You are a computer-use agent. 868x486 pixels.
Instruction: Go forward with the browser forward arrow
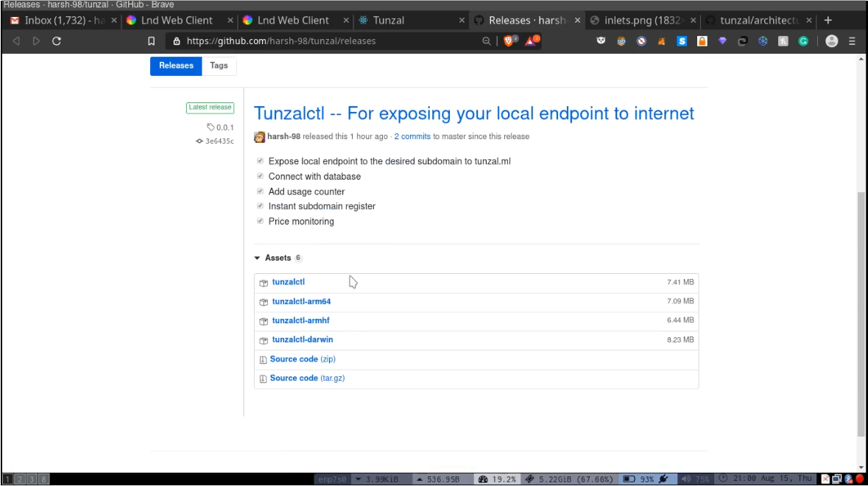[36, 41]
